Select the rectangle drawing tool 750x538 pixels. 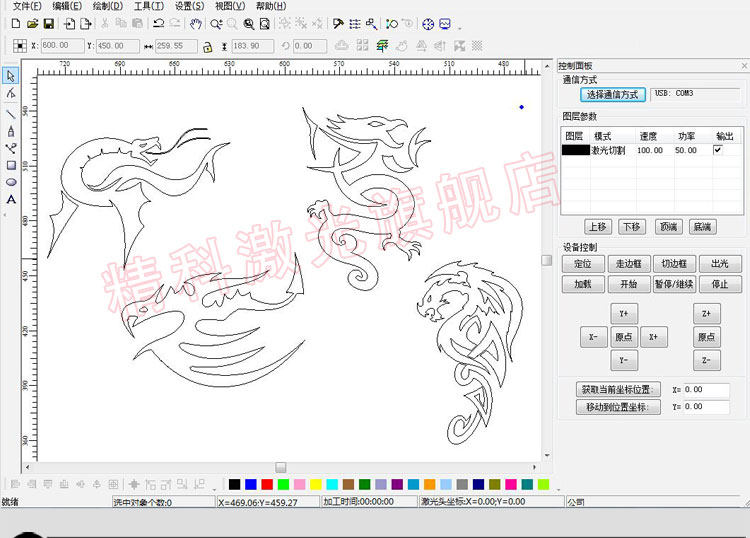(x=11, y=165)
